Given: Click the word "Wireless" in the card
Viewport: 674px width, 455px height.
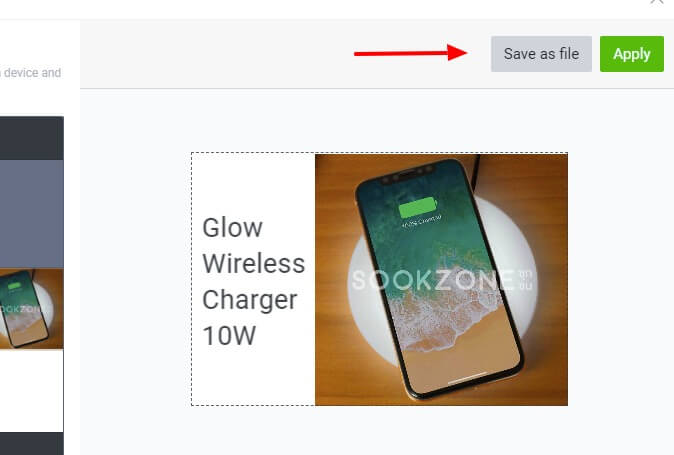Looking at the screenshot, I should pyautogui.click(x=254, y=263).
